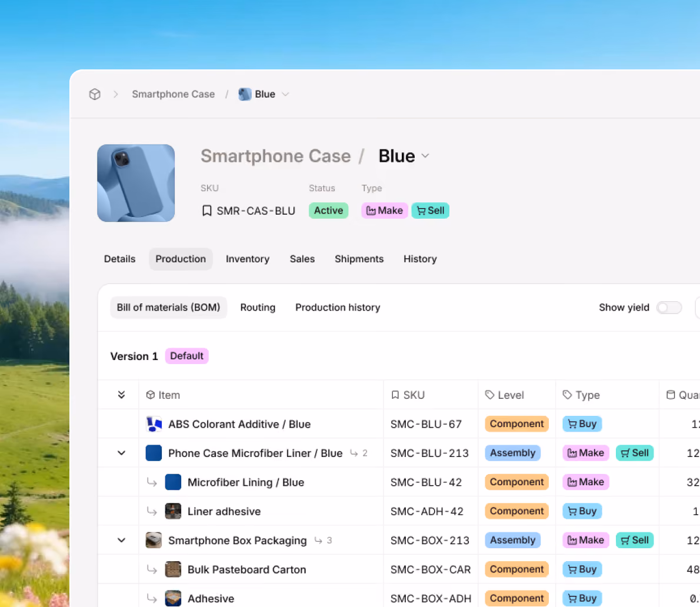Switch to the Production tab

pyautogui.click(x=181, y=259)
